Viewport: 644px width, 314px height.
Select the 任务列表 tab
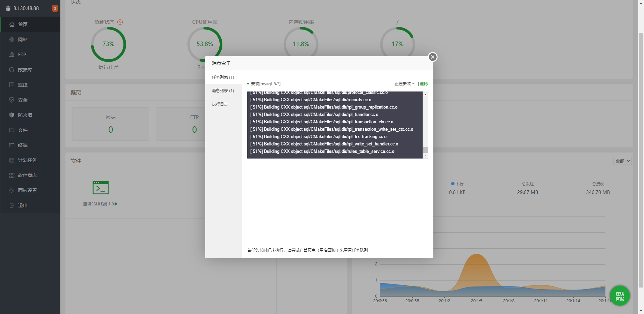(223, 77)
